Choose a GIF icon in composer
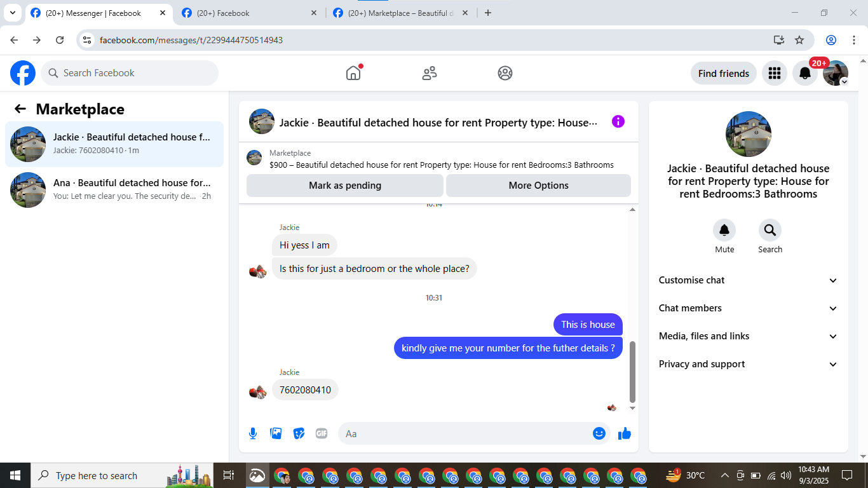 coord(322,433)
